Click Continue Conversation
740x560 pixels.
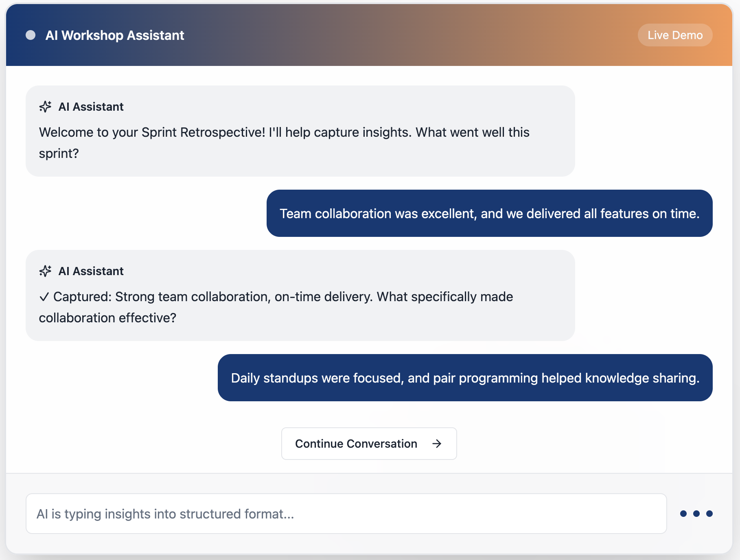tap(369, 444)
